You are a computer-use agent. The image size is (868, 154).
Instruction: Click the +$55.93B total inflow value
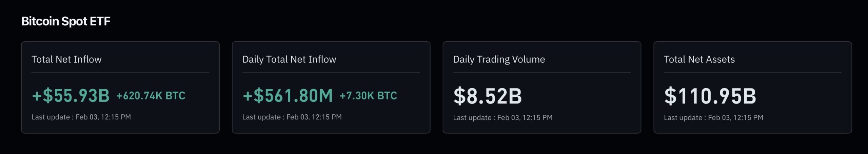(71, 96)
